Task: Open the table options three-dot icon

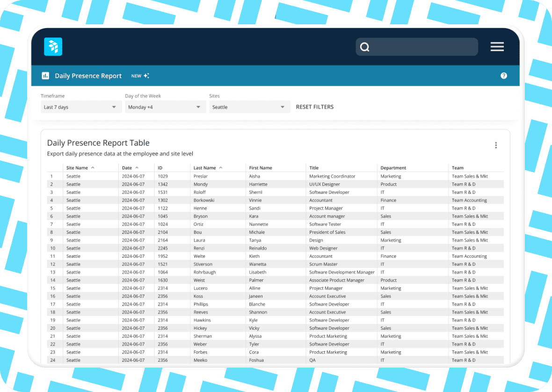Action: coord(496,145)
